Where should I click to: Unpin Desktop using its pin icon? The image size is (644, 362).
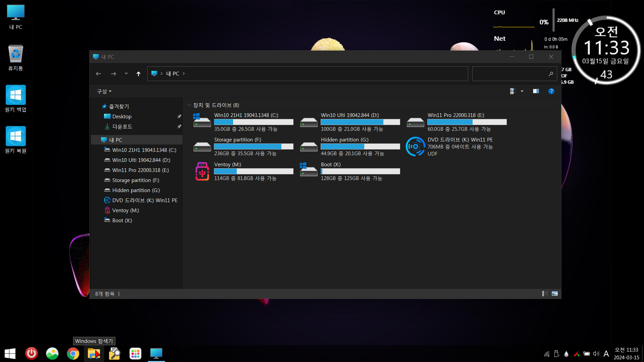(179, 116)
